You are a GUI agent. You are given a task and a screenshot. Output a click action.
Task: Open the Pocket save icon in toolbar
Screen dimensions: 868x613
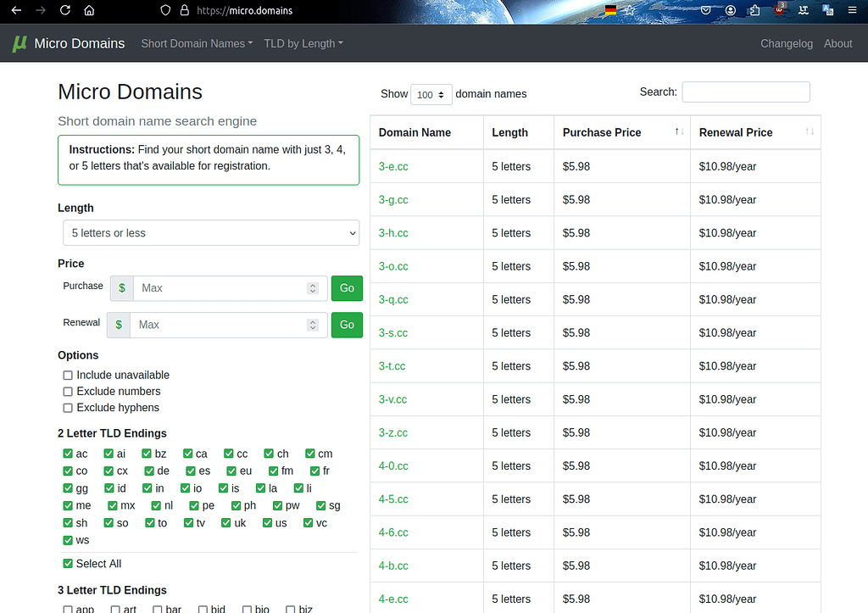tap(705, 11)
